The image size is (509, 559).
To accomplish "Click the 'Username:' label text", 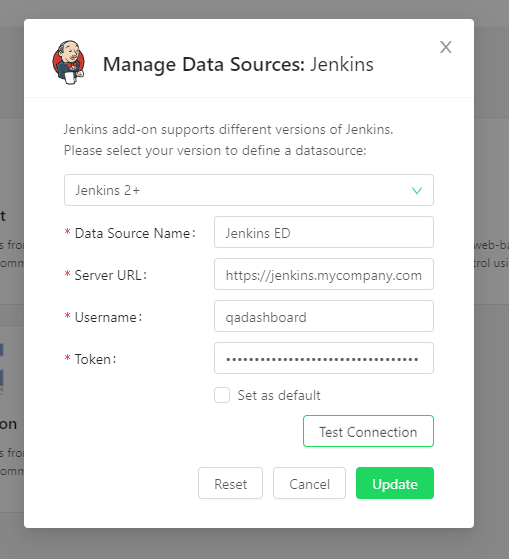I will point(108,317).
